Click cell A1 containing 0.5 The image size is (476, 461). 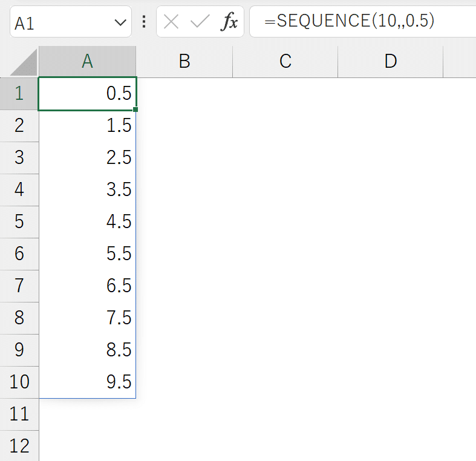88,94
